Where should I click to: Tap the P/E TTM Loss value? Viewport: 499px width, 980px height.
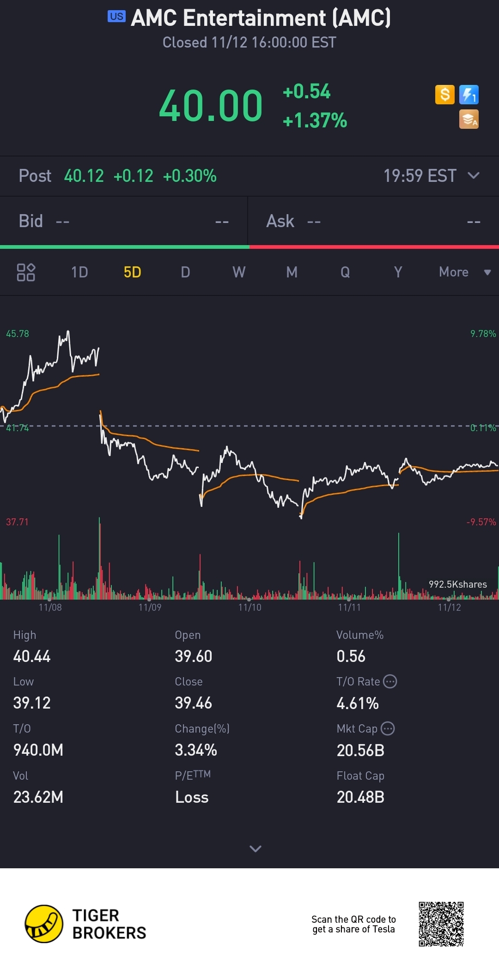pos(192,797)
